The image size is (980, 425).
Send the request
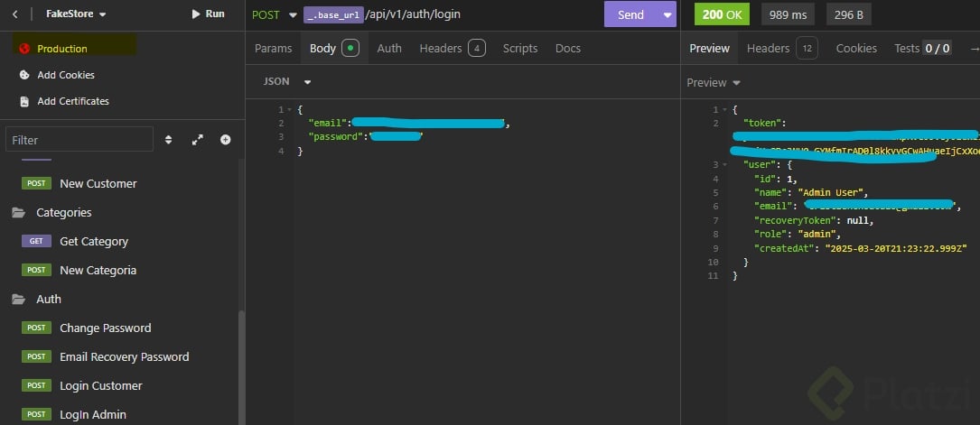click(630, 14)
